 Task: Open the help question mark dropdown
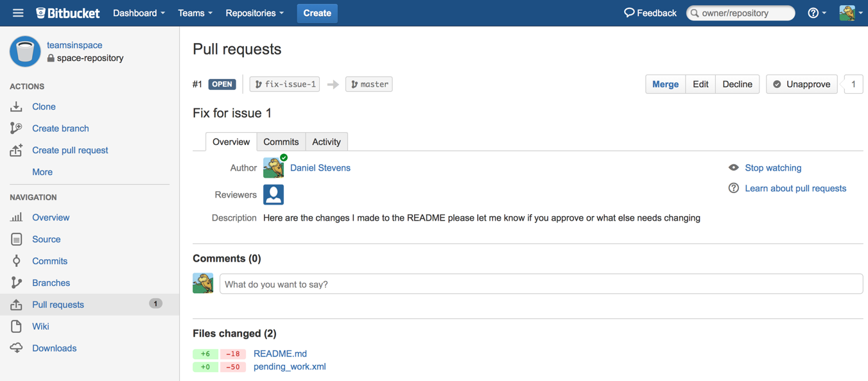coord(816,12)
